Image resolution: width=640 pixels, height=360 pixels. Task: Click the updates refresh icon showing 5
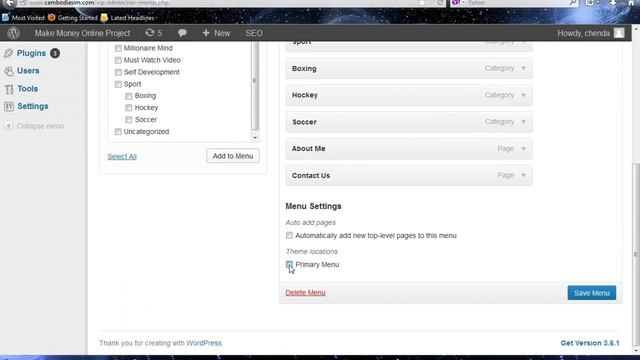(x=150, y=33)
